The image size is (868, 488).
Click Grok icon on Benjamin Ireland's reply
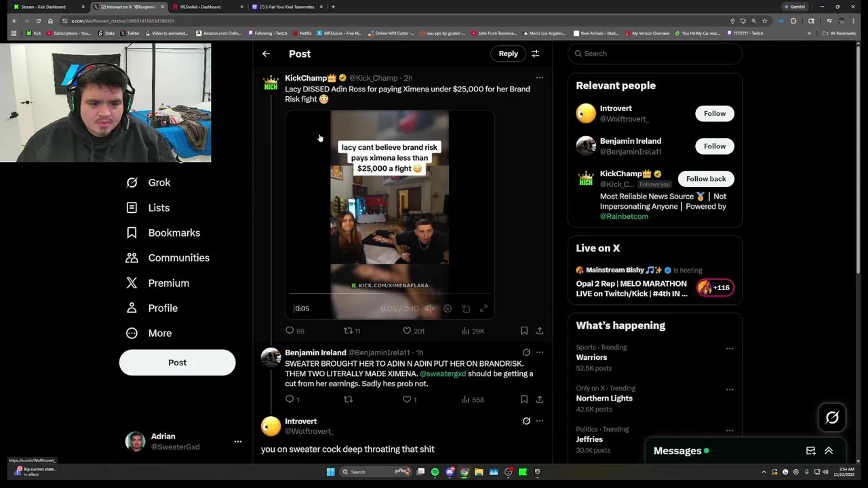[526, 352]
